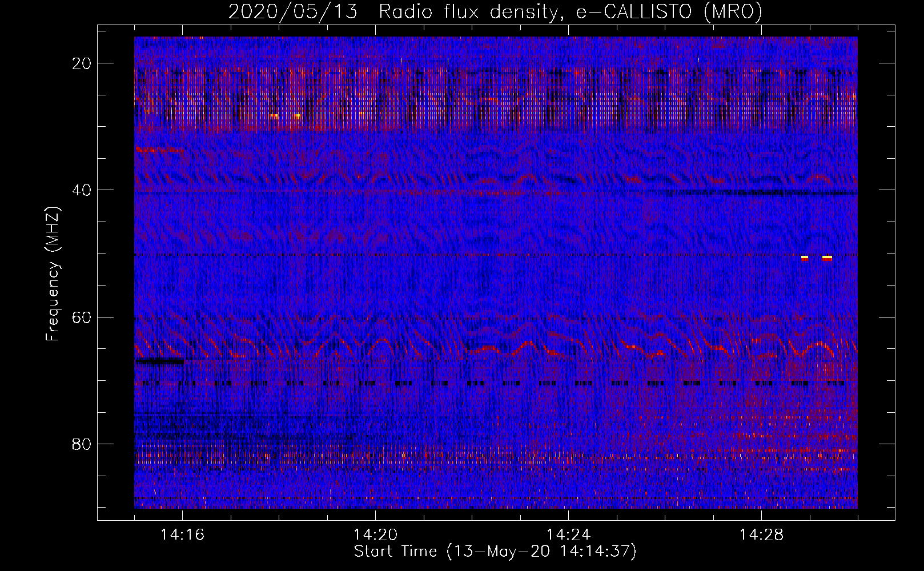Screen dimensions: 924x571
Task: Click the time tick label '14:28'
Action: [762, 534]
